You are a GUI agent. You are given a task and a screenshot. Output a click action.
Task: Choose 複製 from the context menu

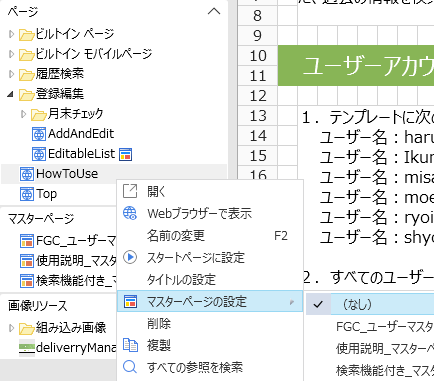coord(210,345)
